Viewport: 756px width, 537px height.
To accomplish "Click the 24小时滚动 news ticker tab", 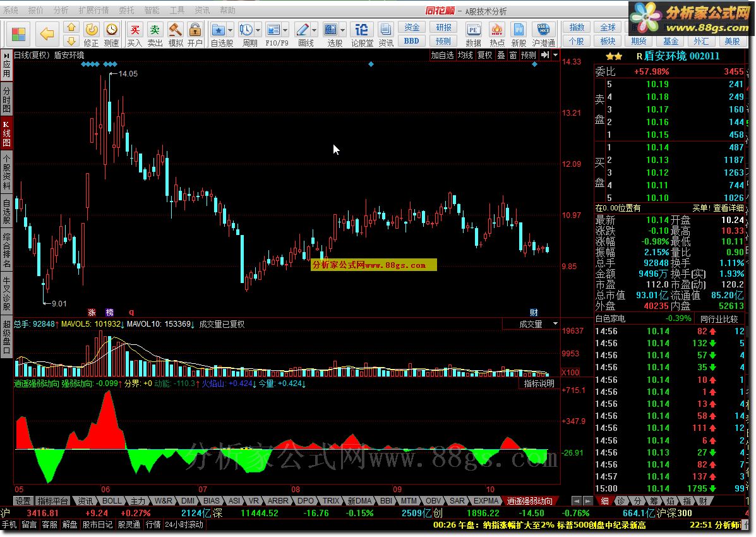I will pos(184,524).
